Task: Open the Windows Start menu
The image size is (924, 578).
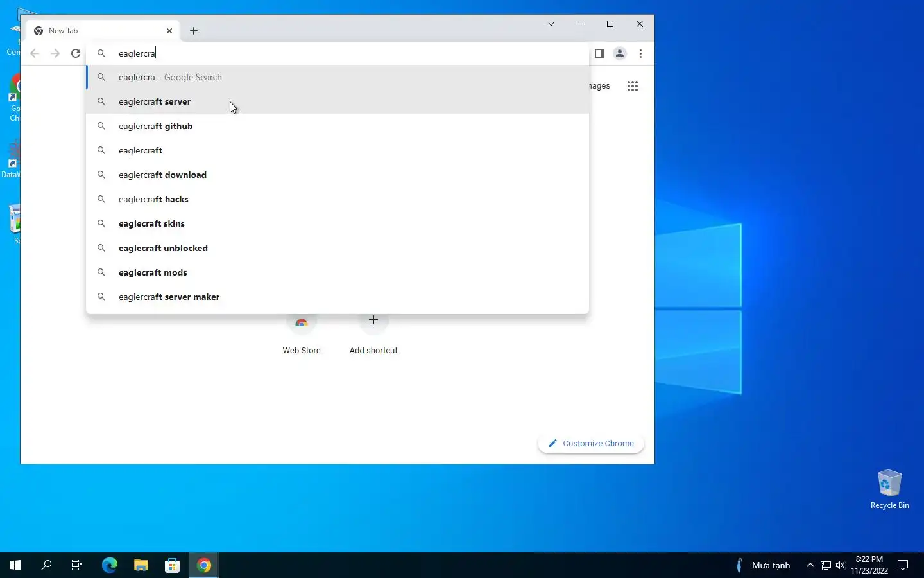Action: click(x=15, y=565)
